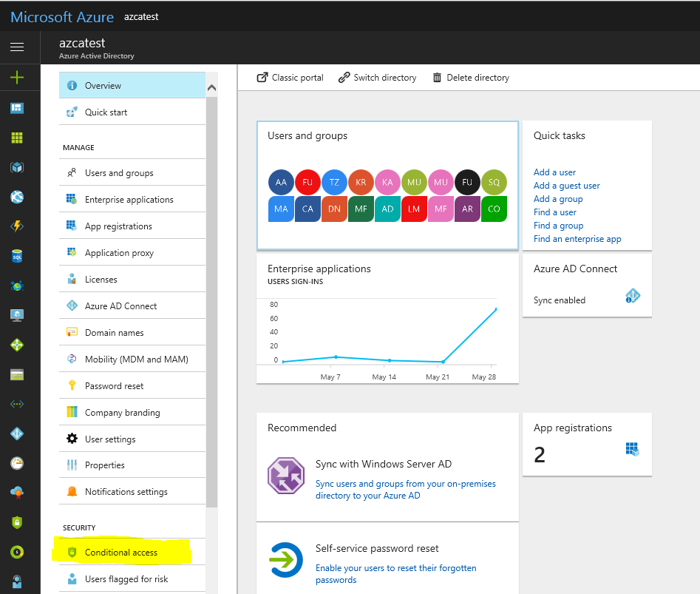Open the Resource groups cube icon

tap(17, 167)
